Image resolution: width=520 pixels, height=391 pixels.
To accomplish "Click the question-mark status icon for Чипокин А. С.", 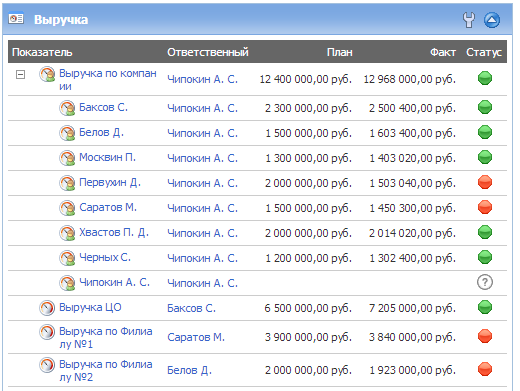I will 485,282.
